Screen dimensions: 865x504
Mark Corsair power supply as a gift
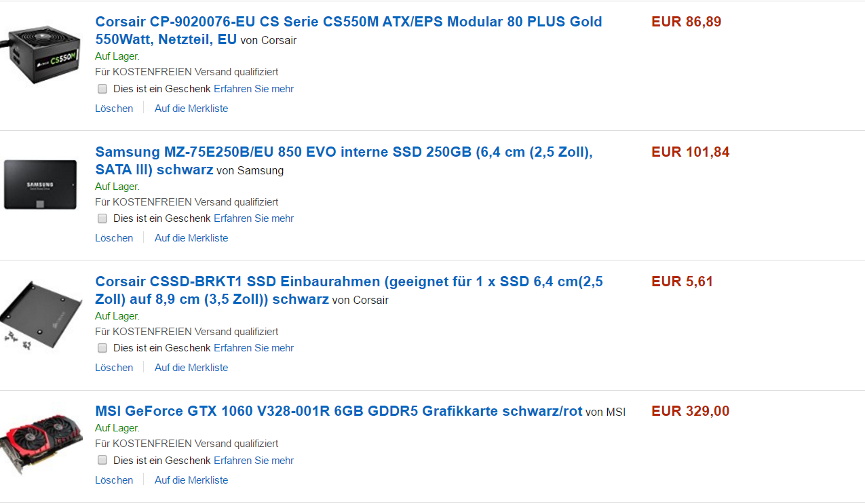pos(102,89)
